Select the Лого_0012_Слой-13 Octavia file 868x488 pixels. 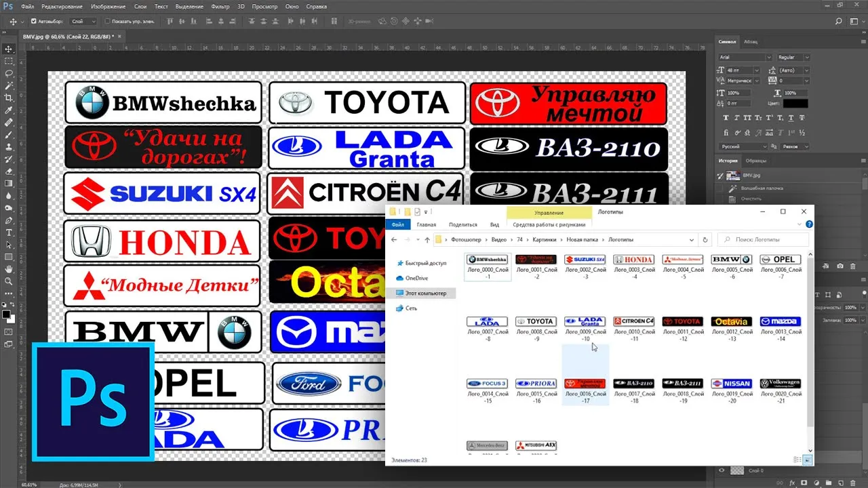pyautogui.click(x=732, y=328)
